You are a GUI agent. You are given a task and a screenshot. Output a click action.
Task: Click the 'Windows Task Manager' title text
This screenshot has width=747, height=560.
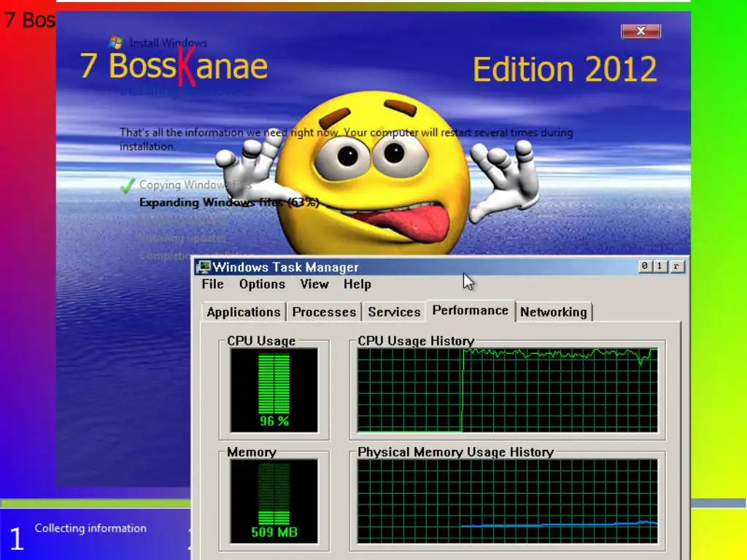tap(285, 267)
